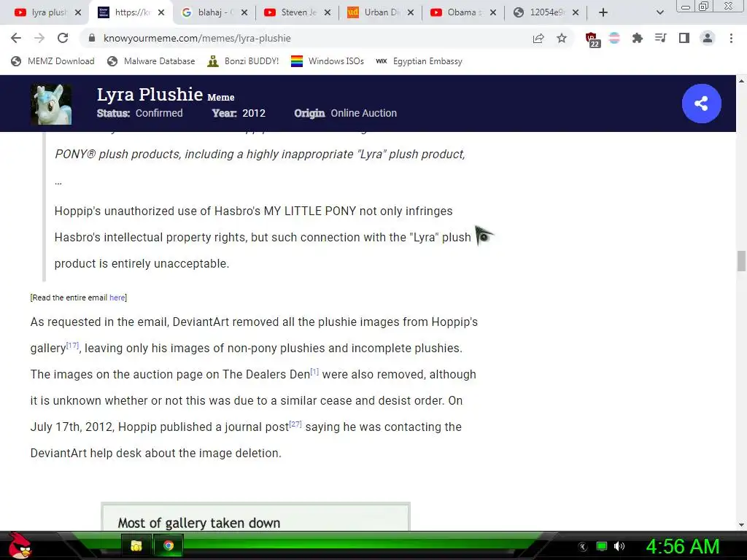Open the 'here' full email link
The height and width of the screenshot is (560, 747).
pyautogui.click(x=117, y=297)
